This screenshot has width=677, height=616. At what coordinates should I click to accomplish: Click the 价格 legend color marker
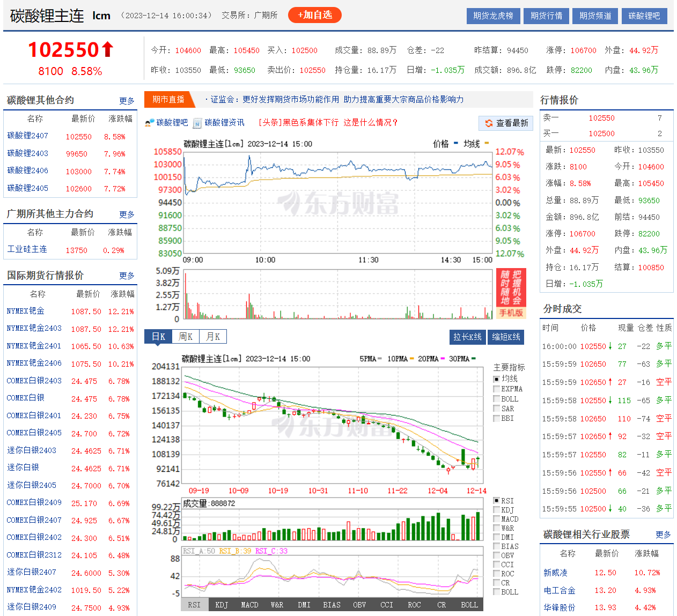tap(456, 143)
